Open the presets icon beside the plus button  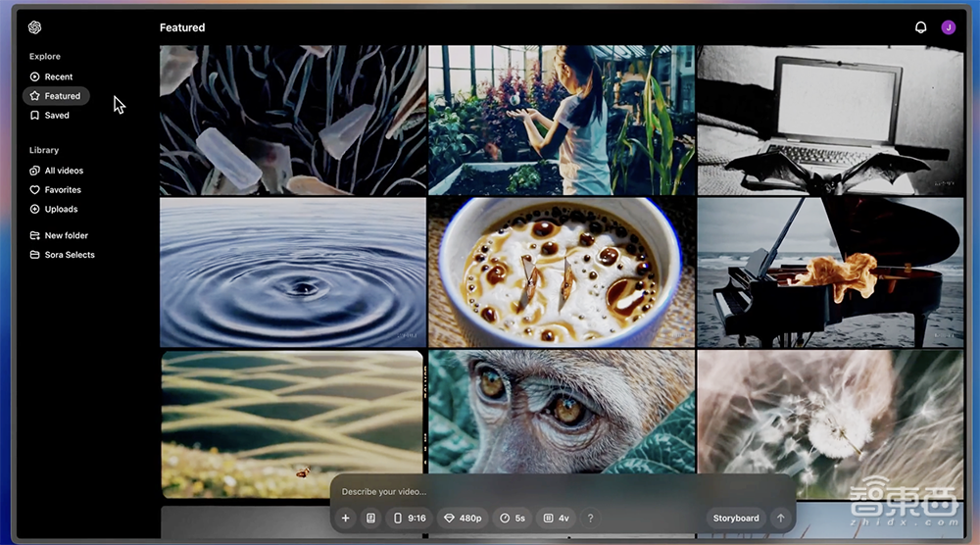click(x=370, y=518)
